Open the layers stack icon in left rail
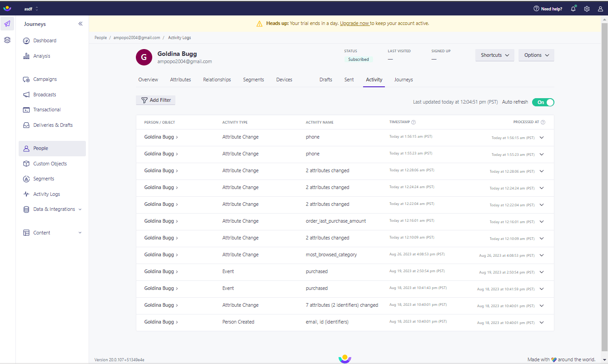The width and height of the screenshot is (608, 364). pos(7,40)
